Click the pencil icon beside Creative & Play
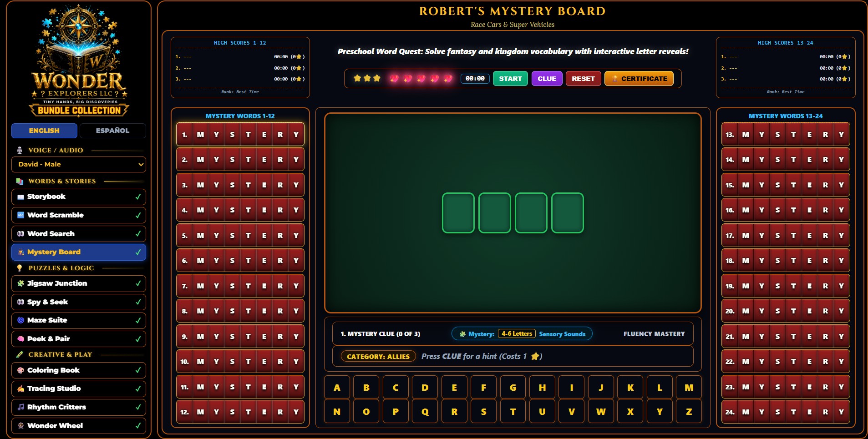This screenshot has height=439, width=868. click(20, 354)
